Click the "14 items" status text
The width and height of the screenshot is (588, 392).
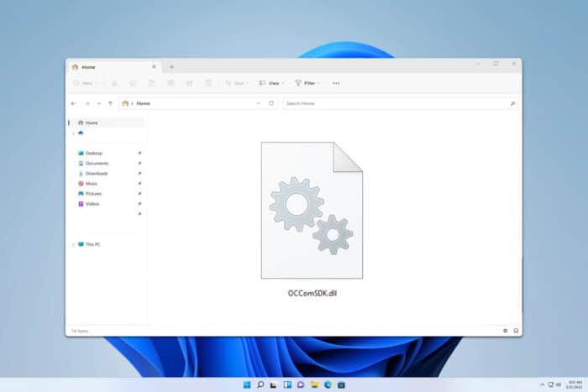click(x=80, y=331)
